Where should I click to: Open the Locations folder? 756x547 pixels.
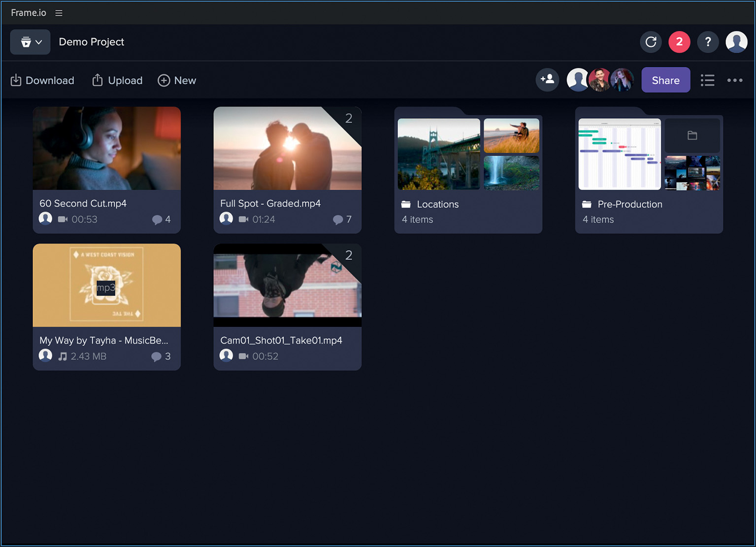(468, 170)
